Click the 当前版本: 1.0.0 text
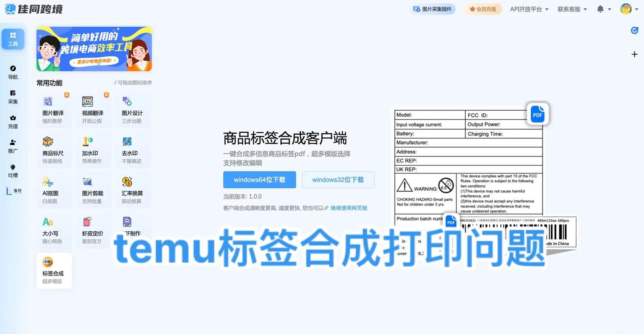The width and height of the screenshot is (644, 334). [242, 196]
